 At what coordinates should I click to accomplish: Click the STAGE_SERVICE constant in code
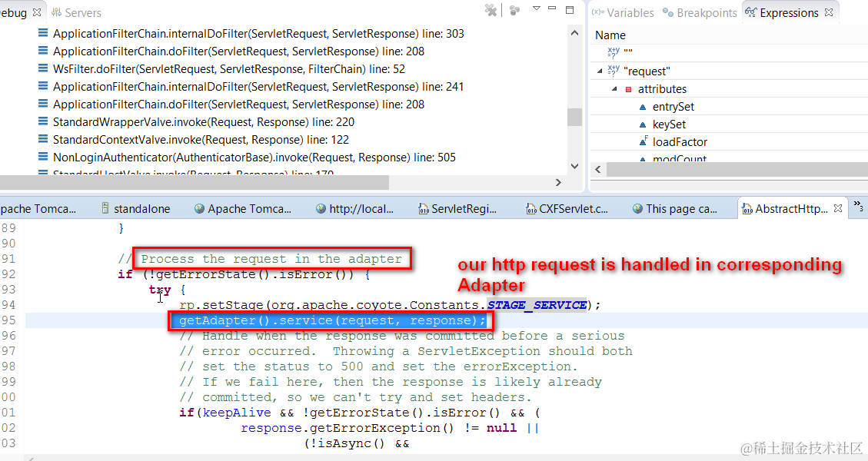point(537,305)
